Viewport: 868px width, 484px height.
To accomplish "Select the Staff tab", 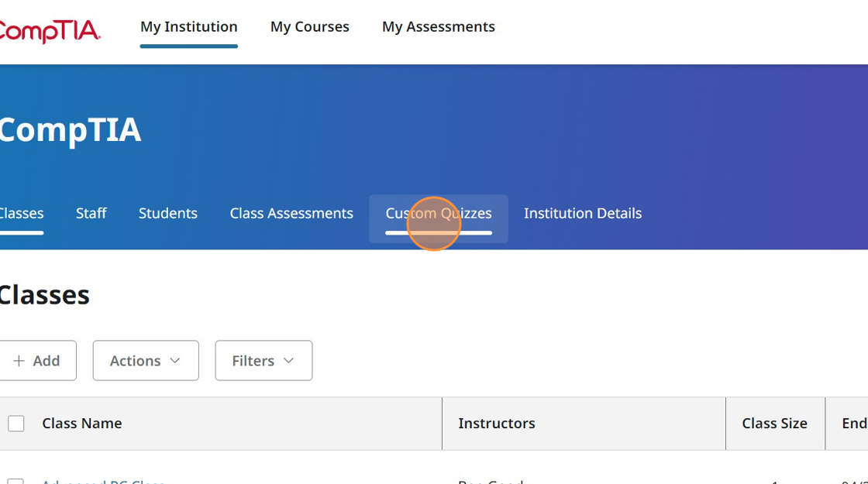I will tap(91, 214).
